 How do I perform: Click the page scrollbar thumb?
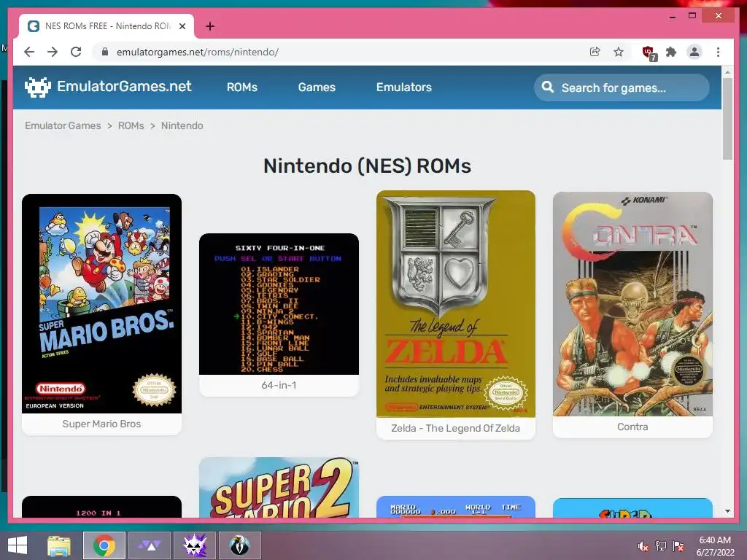727,119
